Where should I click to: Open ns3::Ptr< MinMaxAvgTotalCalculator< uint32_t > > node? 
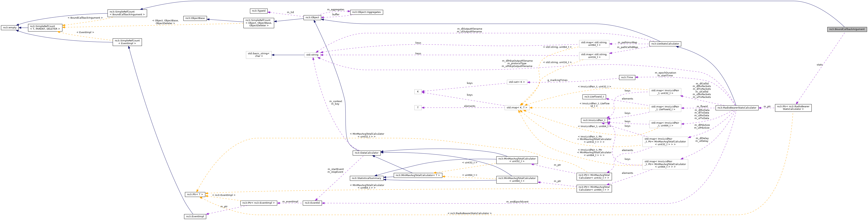pos(594,177)
